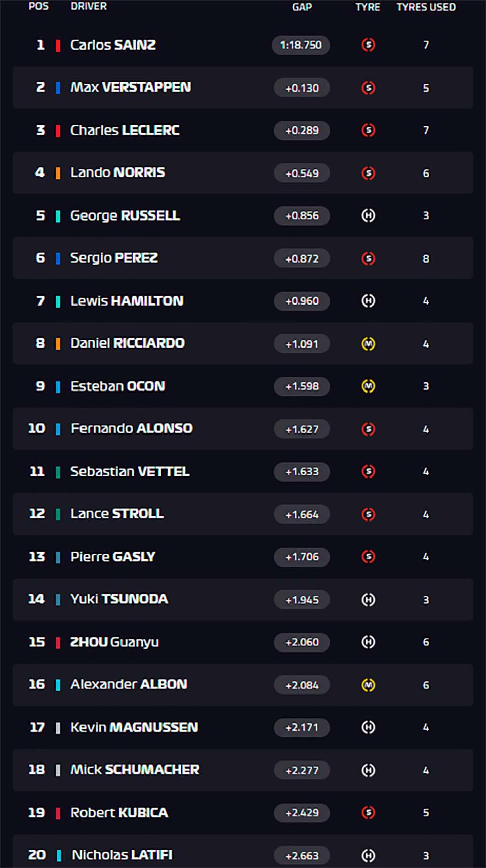486x868 pixels.
Task: Click Lewis Hamilton's hard tyre icon
Action: click(x=368, y=301)
